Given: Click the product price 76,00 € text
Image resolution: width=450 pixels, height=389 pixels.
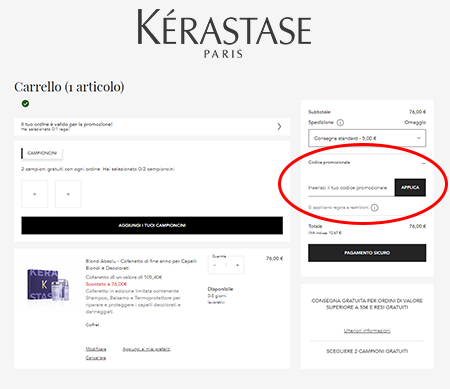Looking at the screenshot, I should pos(274,258).
